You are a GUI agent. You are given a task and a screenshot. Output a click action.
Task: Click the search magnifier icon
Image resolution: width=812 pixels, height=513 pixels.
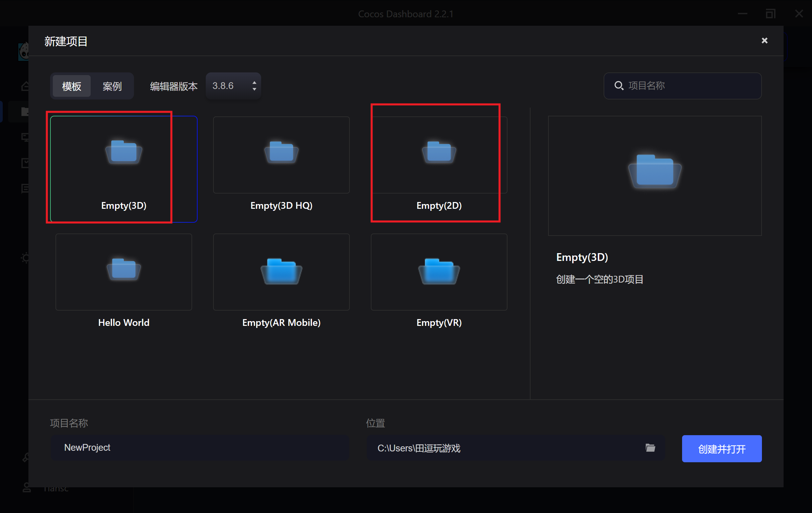(619, 86)
